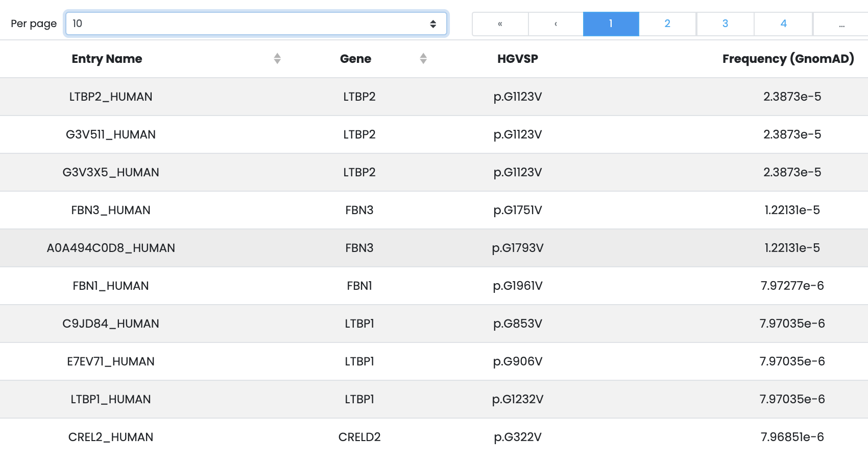Click the Frequency (GnomAD) column header
Image resolution: width=868 pixels, height=460 pixels.
(x=788, y=59)
